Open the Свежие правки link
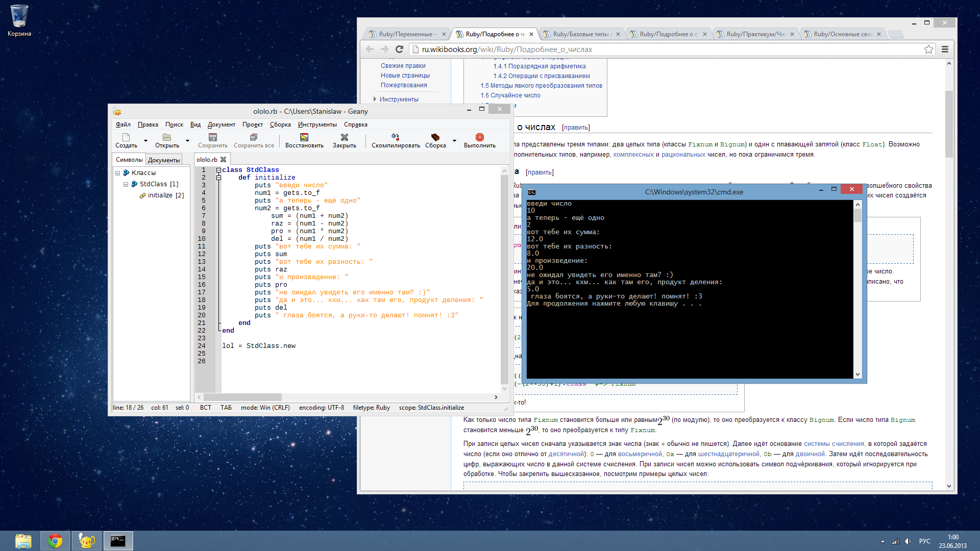Screen dimensions: 980x551 pyautogui.click(x=403, y=66)
